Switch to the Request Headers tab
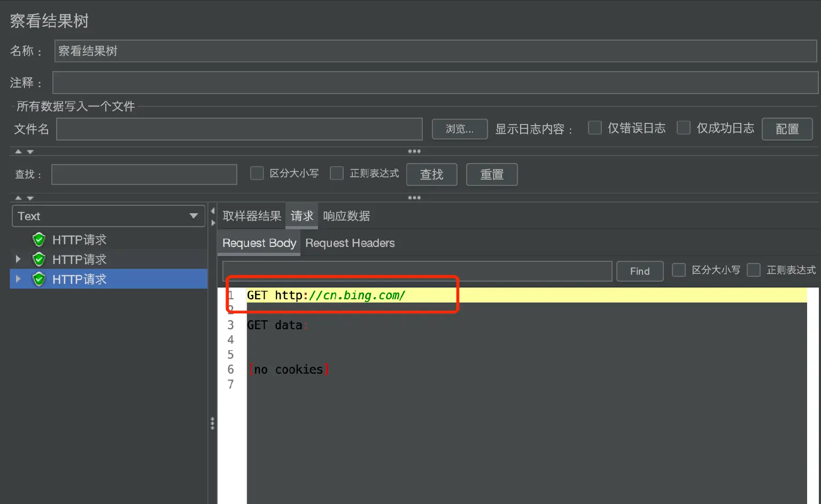Viewport: 821px width, 504px height. pos(350,243)
